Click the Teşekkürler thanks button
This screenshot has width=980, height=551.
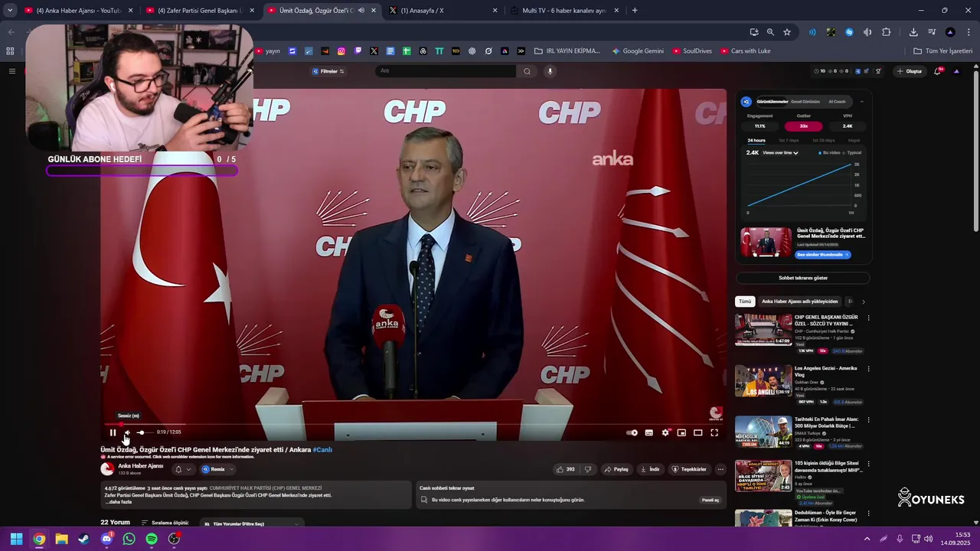689,469
